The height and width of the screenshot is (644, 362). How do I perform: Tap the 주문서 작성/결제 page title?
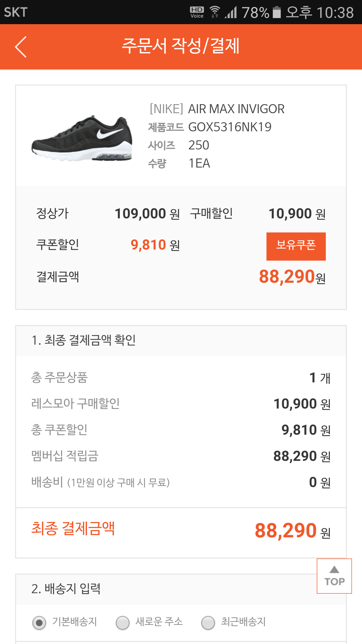coord(180,46)
